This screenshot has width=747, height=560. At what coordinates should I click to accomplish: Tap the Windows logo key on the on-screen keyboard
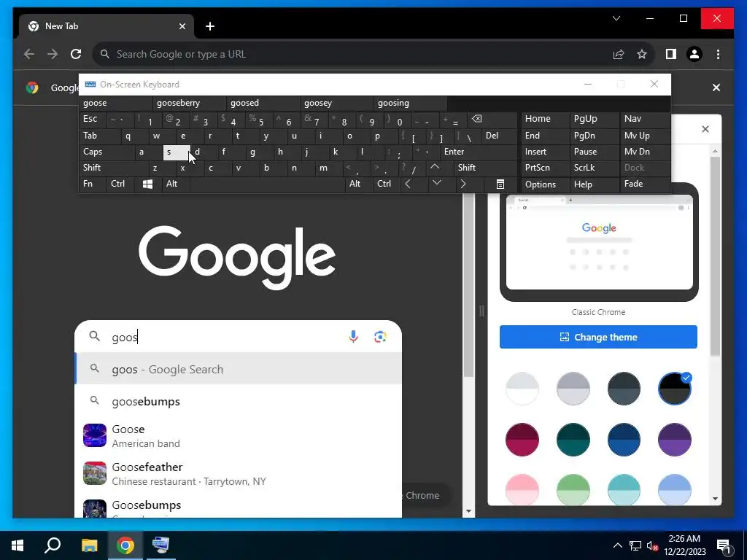[147, 184]
